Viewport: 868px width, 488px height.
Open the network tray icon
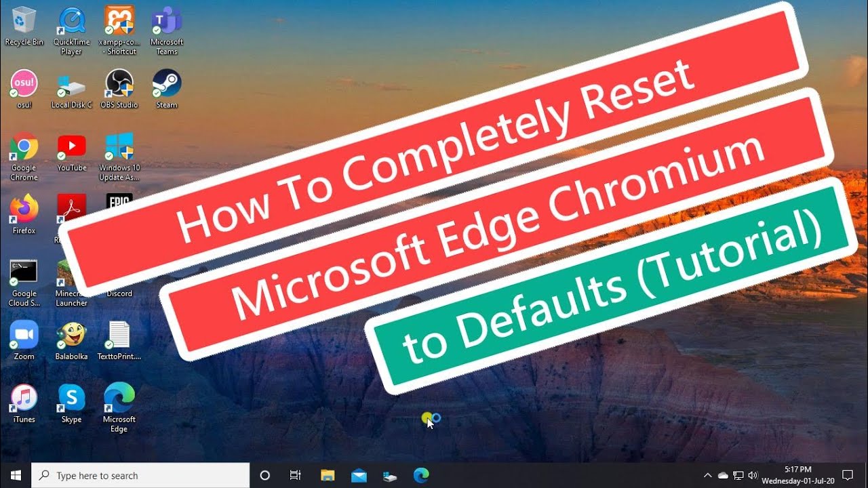[738, 475]
